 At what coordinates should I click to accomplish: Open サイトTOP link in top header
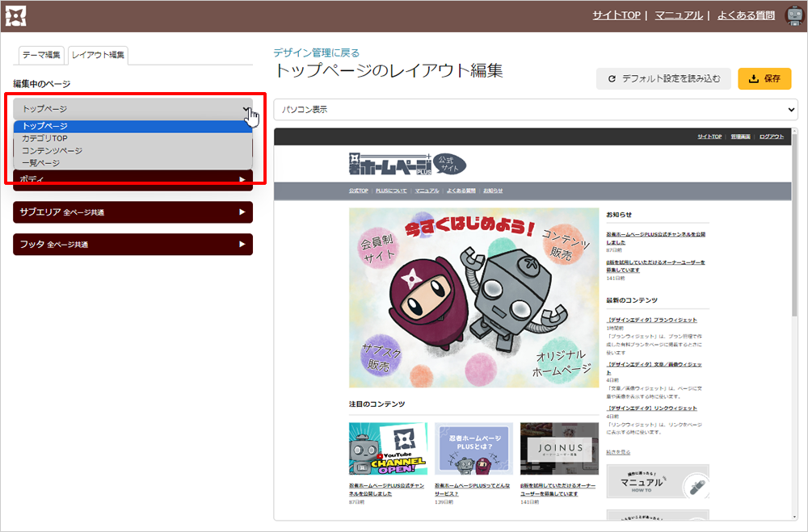coord(616,15)
